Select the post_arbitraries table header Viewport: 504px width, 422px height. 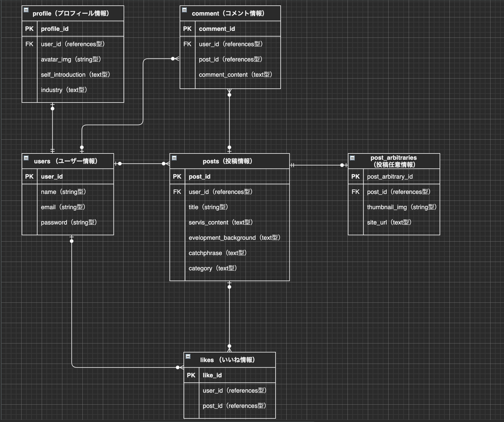pos(394,161)
